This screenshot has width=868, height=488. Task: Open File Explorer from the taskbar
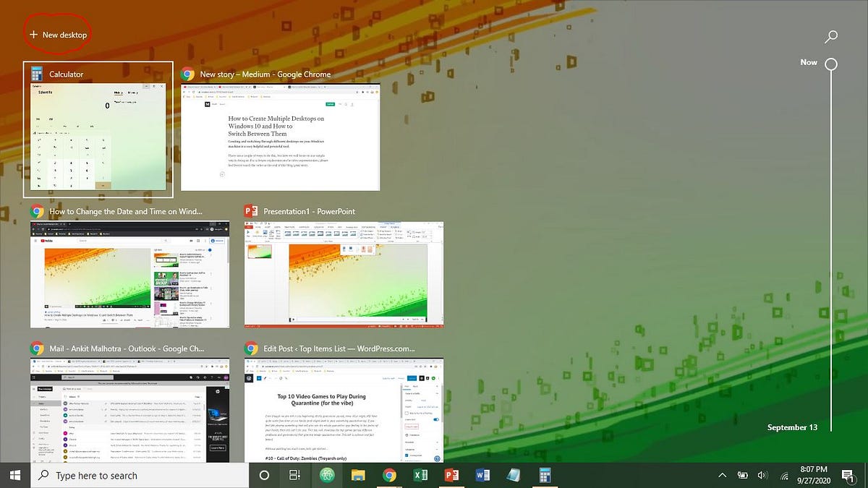358,475
